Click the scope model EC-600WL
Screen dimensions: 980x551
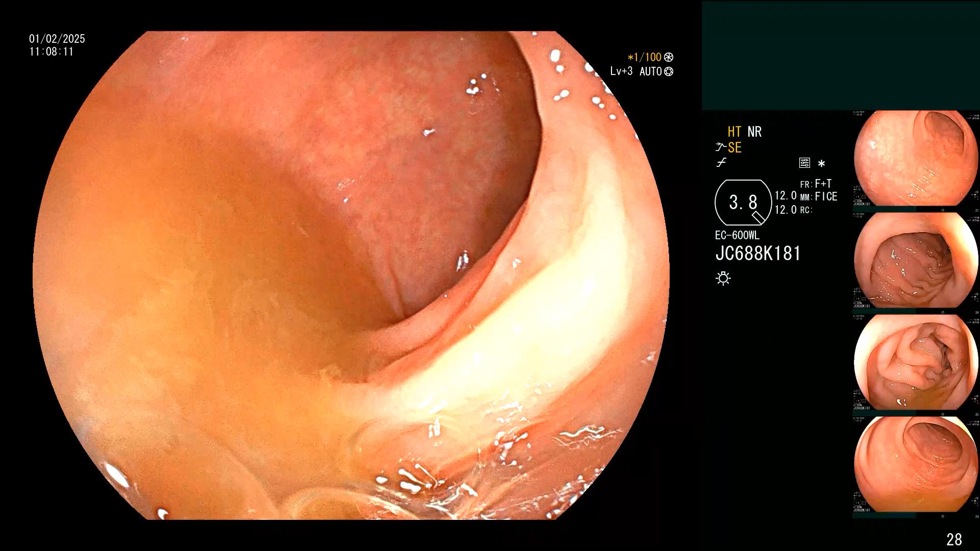pos(737,235)
